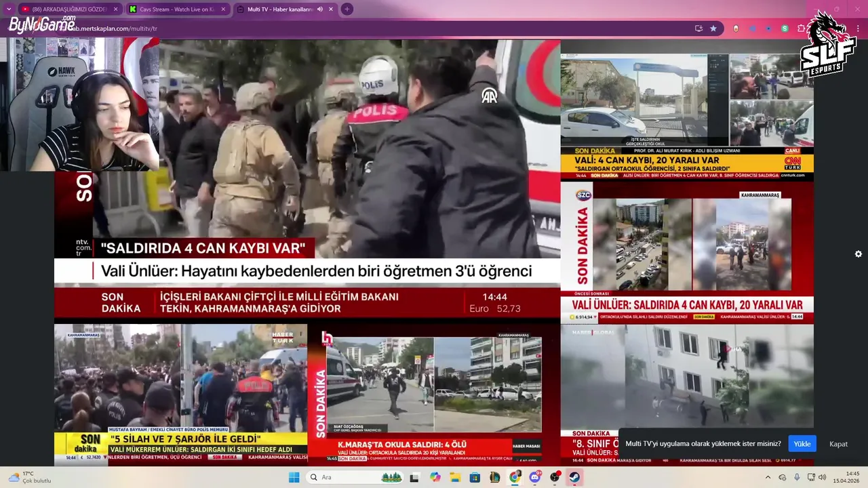868x488 pixels.
Task: Click the microphone tray icon
Action: click(797, 477)
